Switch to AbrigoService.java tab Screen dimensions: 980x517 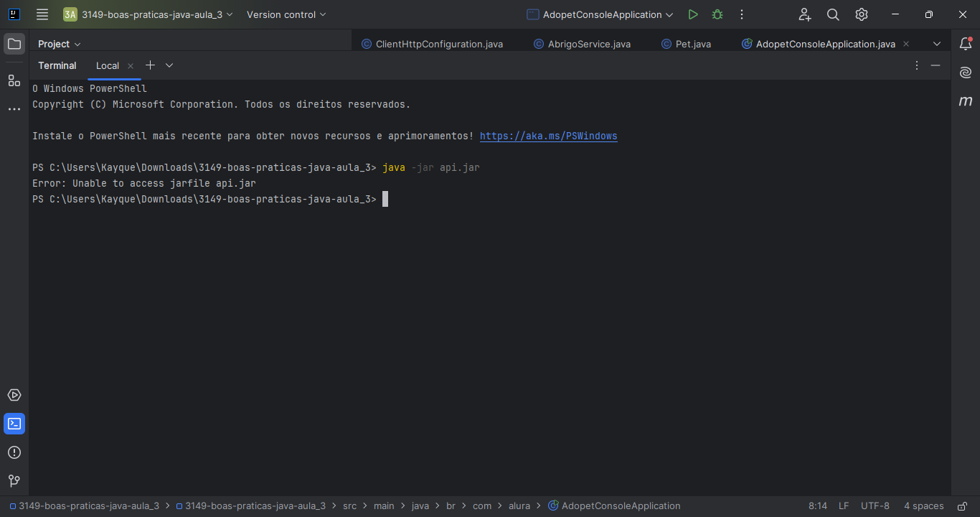coord(582,44)
